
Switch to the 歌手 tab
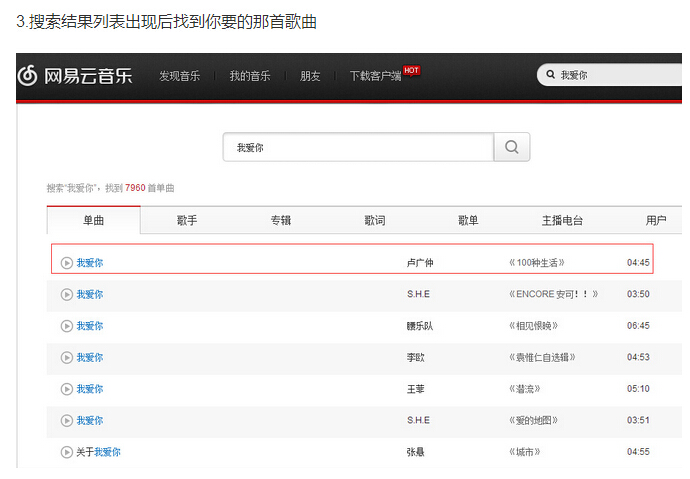[x=187, y=220]
